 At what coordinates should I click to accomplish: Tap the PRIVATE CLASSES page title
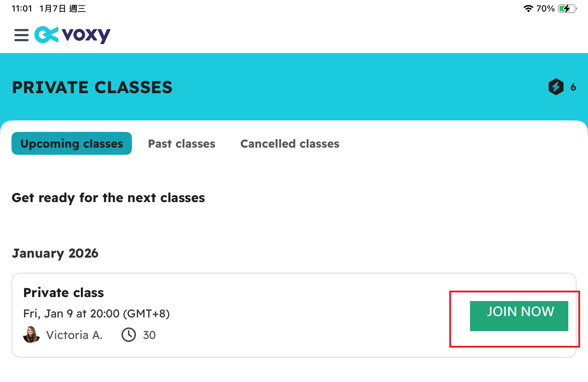[92, 87]
